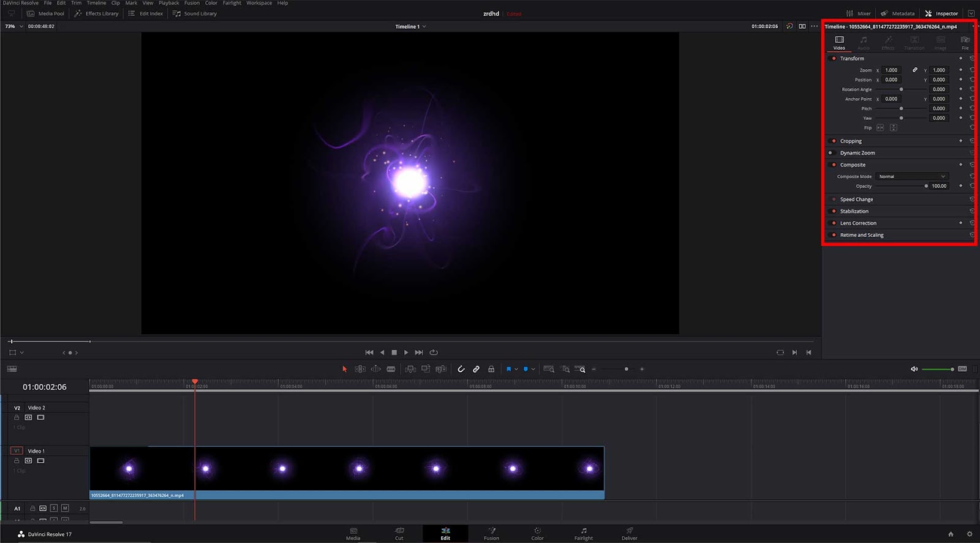
Task: Add a blue marker at playhead
Action: pyautogui.click(x=526, y=369)
